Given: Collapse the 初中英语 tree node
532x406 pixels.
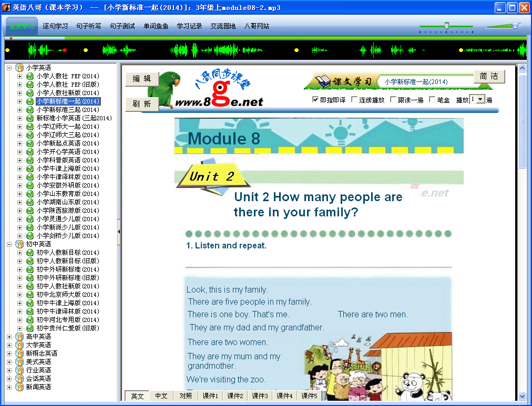Looking at the screenshot, I should pyautogui.click(x=9, y=244).
